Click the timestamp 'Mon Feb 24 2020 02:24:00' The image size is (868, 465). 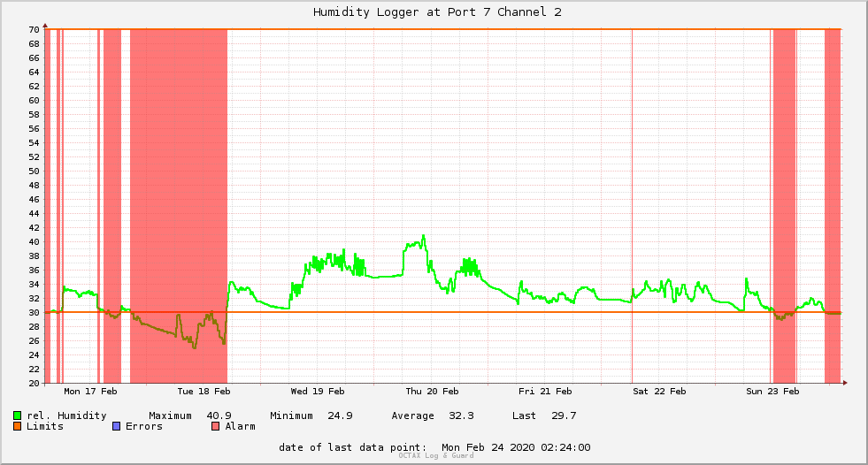click(516, 447)
